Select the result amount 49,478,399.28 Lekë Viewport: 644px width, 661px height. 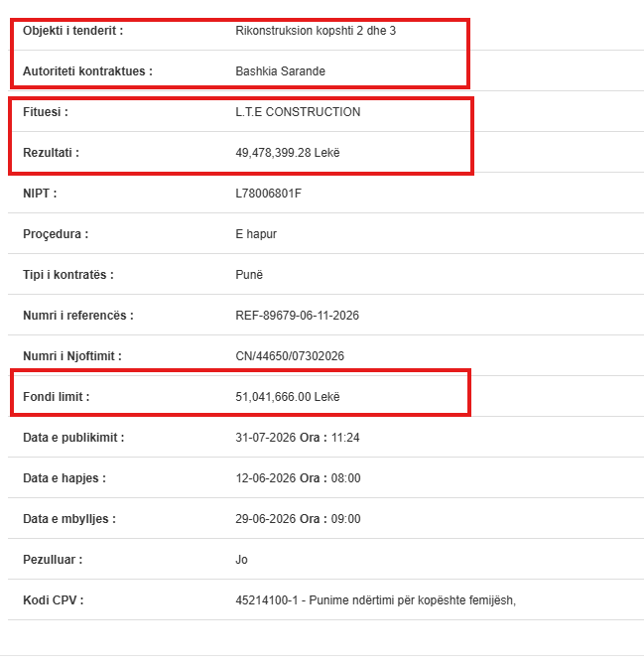point(288,153)
